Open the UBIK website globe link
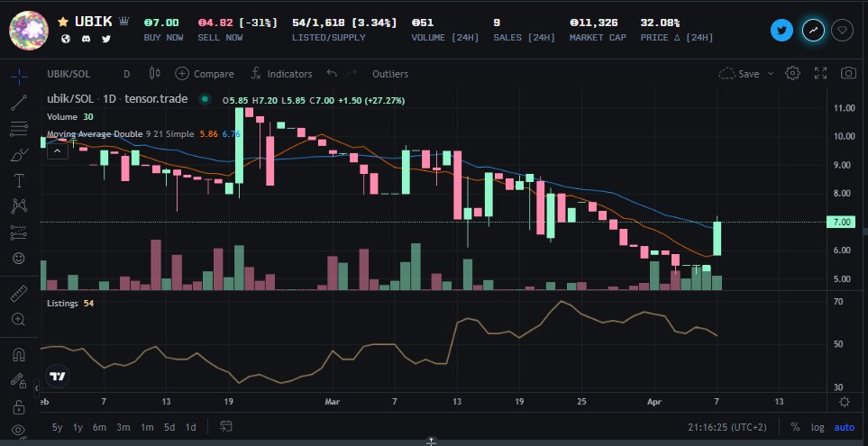This screenshot has height=446, width=868. (x=66, y=39)
